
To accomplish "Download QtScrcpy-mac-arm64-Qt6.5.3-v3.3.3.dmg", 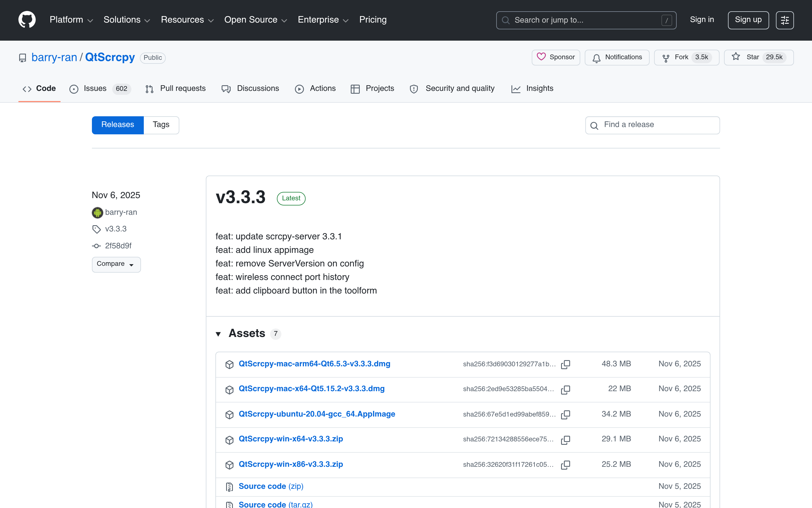I will [x=314, y=364].
